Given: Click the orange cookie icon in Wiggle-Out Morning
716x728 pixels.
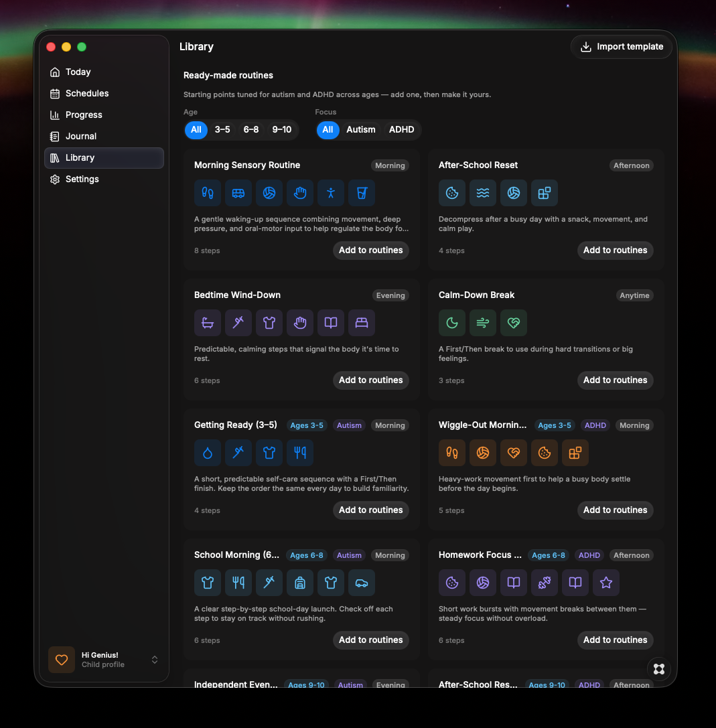Looking at the screenshot, I should (x=544, y=453).
